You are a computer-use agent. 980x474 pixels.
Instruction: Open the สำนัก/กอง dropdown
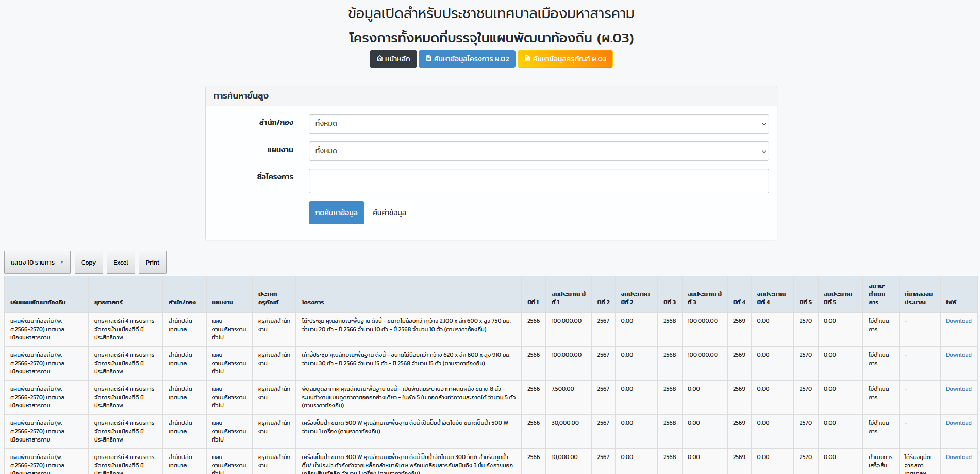[x=538, y=124]
